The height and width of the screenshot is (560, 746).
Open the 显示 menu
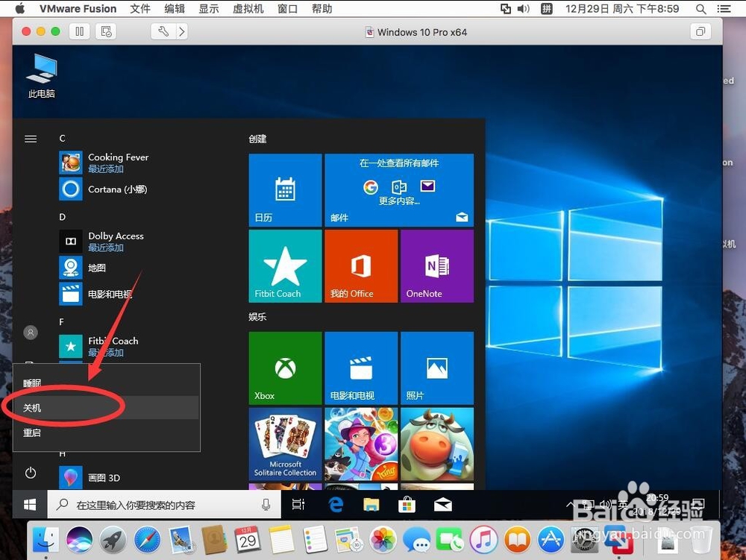coord(208,8)
